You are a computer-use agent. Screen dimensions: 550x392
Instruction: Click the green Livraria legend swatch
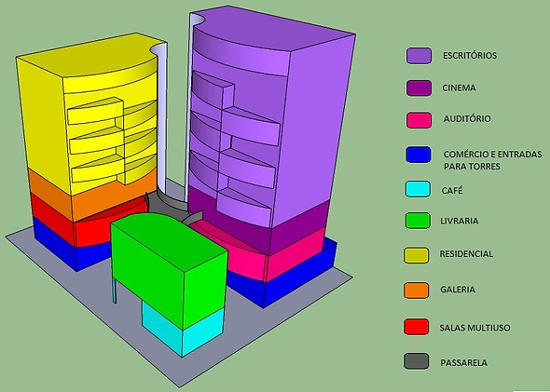click(x=418, y=221)
